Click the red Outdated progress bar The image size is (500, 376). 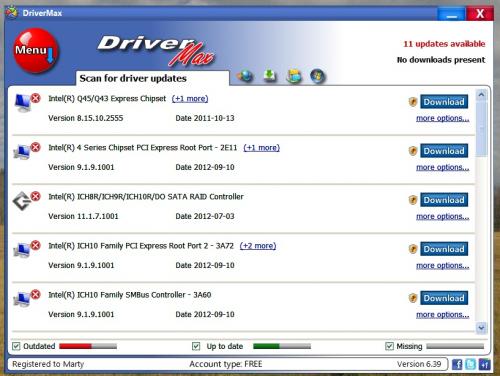pos(88,346)
